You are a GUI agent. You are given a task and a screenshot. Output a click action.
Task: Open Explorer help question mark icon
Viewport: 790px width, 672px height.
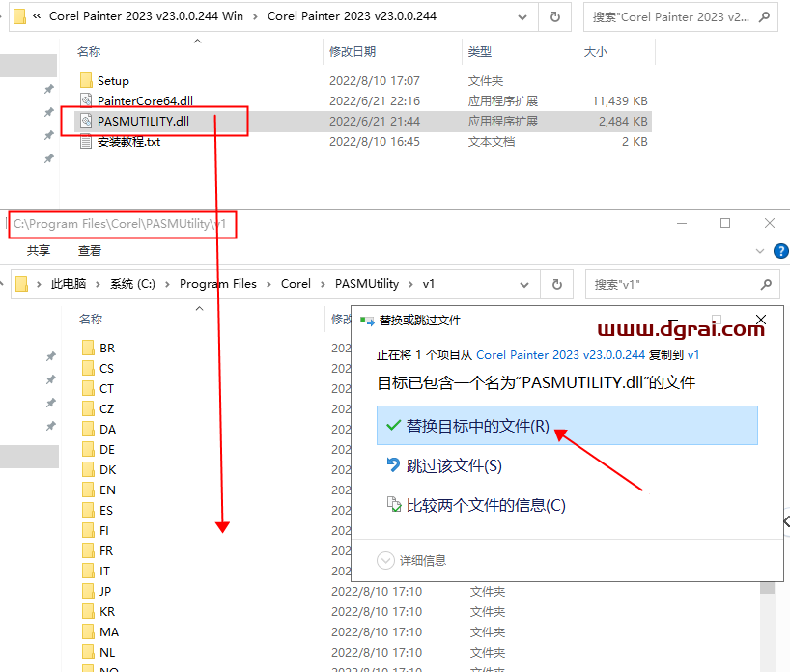pos(781,250)
